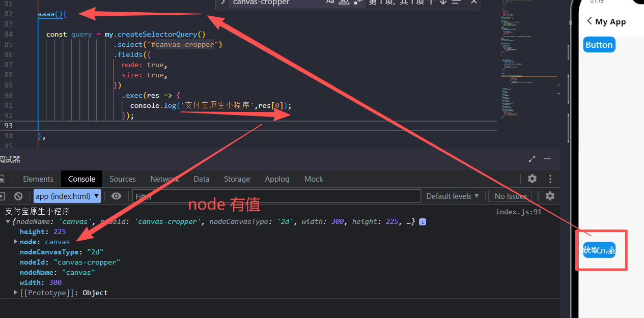Open the Network tab
The width and height of the screenshot is (644, 318).
tap(164, 179)
